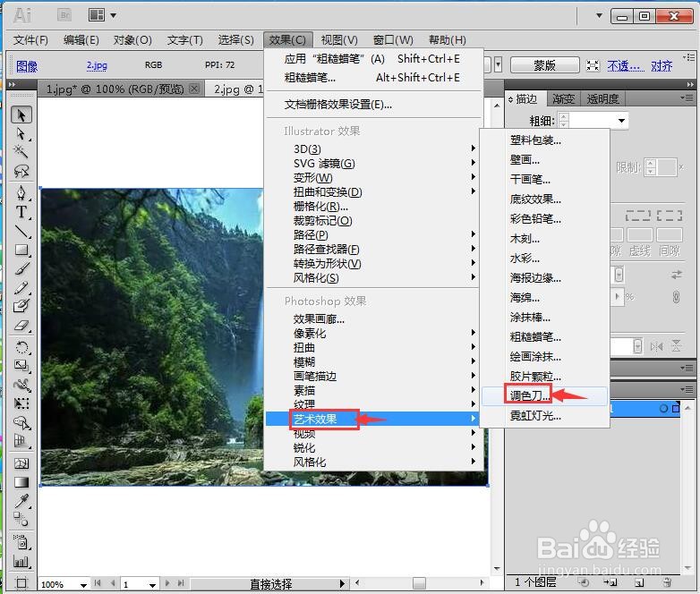Choose 霓虹灯光... effect
The image size is (700, 594).
[x=544, y=415]
